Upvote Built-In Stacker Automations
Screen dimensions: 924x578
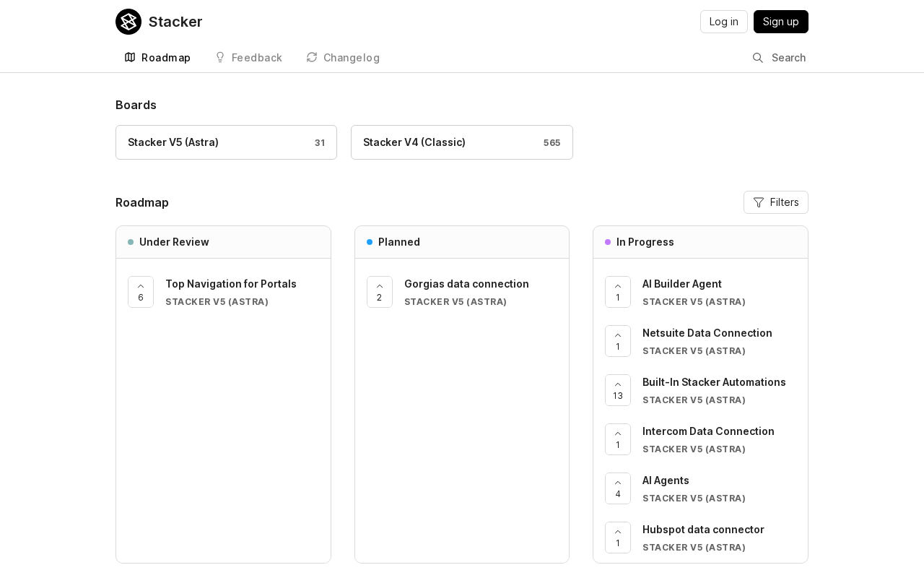(618, 390)
